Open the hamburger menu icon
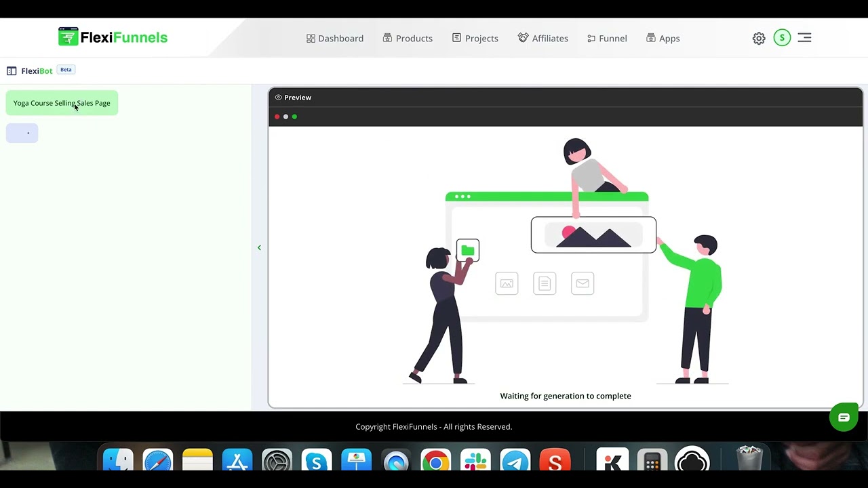The height and width of the screenshot is (488, 868). click(804, 38)
